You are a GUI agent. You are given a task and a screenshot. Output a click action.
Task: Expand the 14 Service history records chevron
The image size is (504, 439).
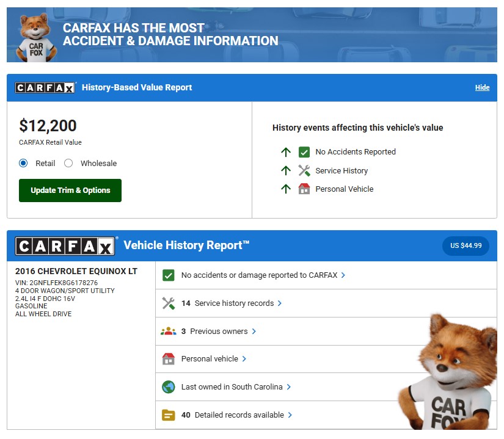(x=280, y=303)
